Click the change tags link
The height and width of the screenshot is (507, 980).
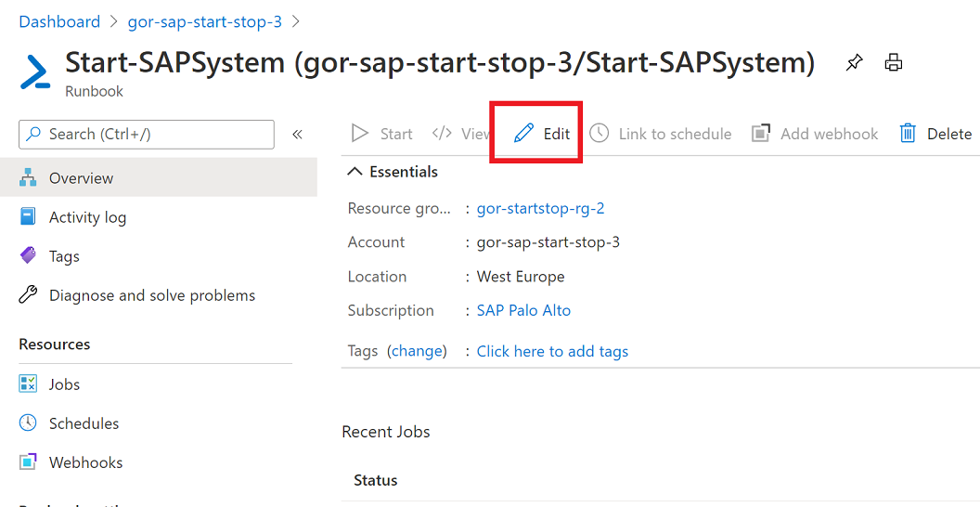tap(417, 351)
